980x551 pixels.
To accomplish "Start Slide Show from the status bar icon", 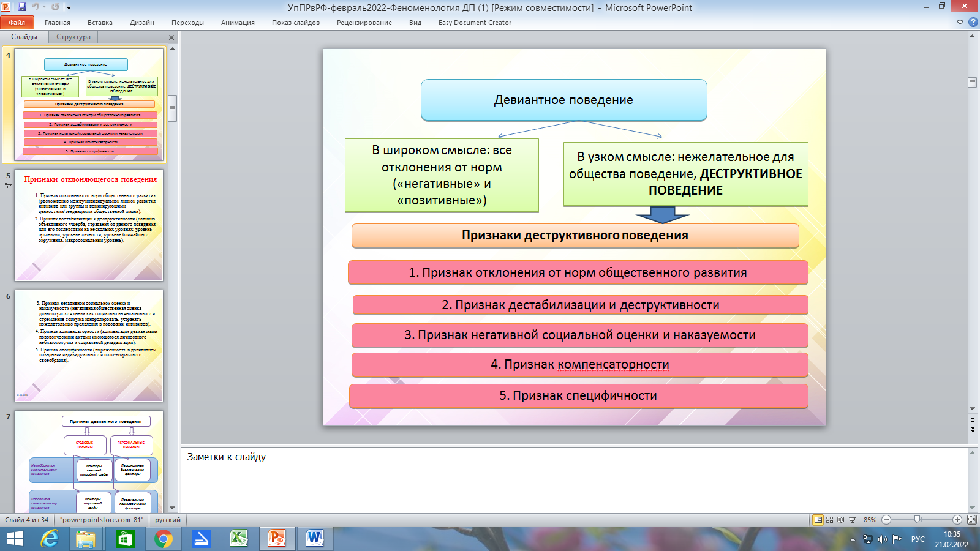I will (852, 520).
